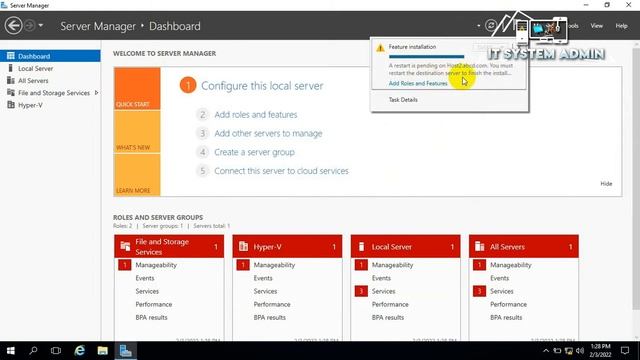The image size is (640, 360).
Task: Select Dashboard in the sidebar
Action: click(x=50, y=56)
